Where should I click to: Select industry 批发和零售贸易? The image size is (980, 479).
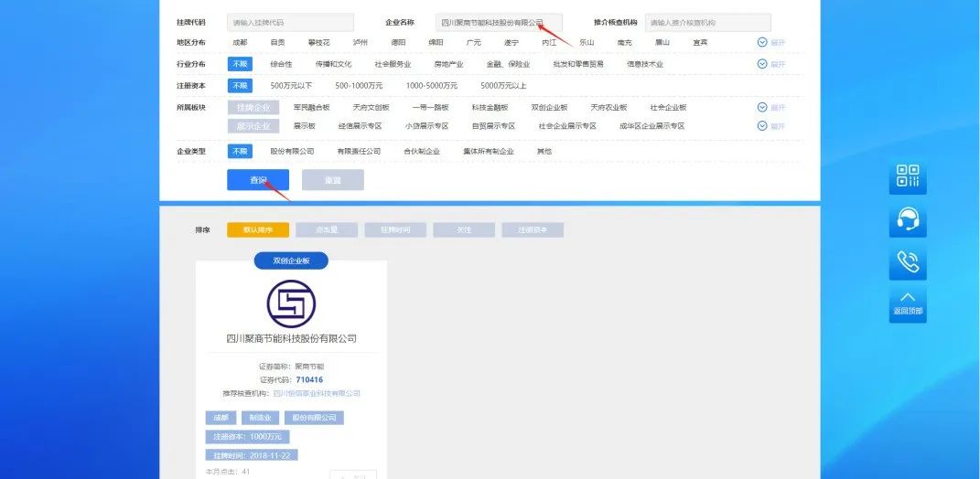[x=578, y=64]
